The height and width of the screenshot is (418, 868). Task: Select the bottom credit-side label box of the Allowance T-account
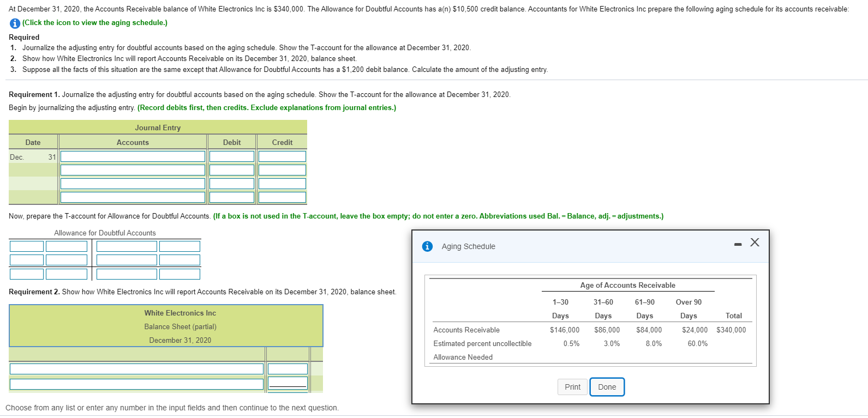[x=127, y=274]
